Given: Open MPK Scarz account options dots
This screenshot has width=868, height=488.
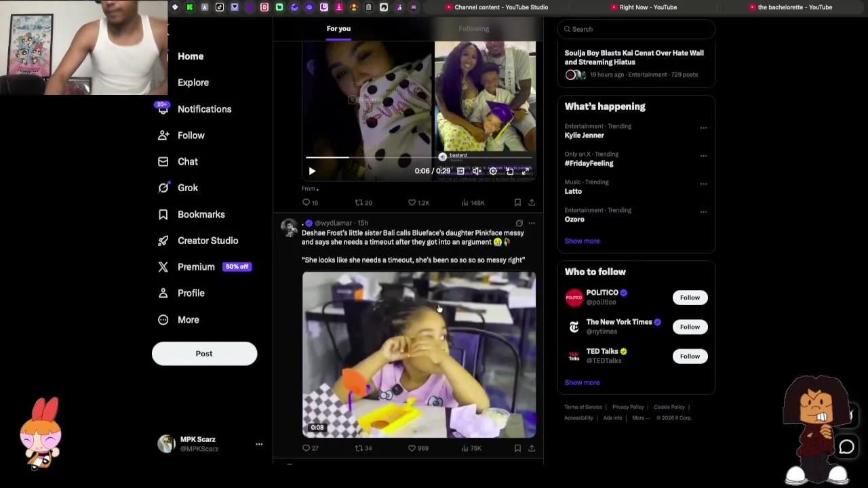Looking at the screenshot, I should pos(259,445).
